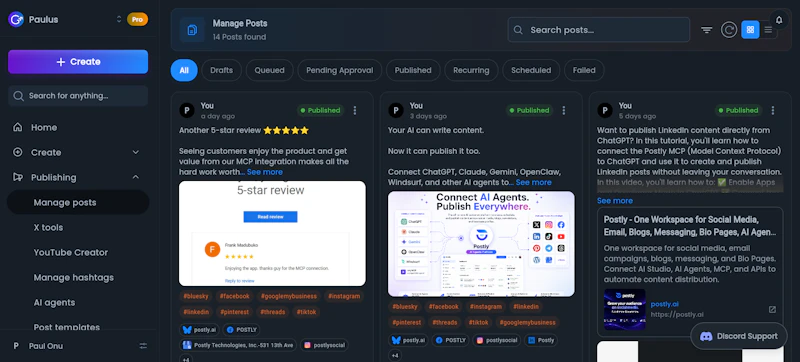Open the Paulus workspace switcher
Screen dimensions: 800x362
[x=119, y=19]
